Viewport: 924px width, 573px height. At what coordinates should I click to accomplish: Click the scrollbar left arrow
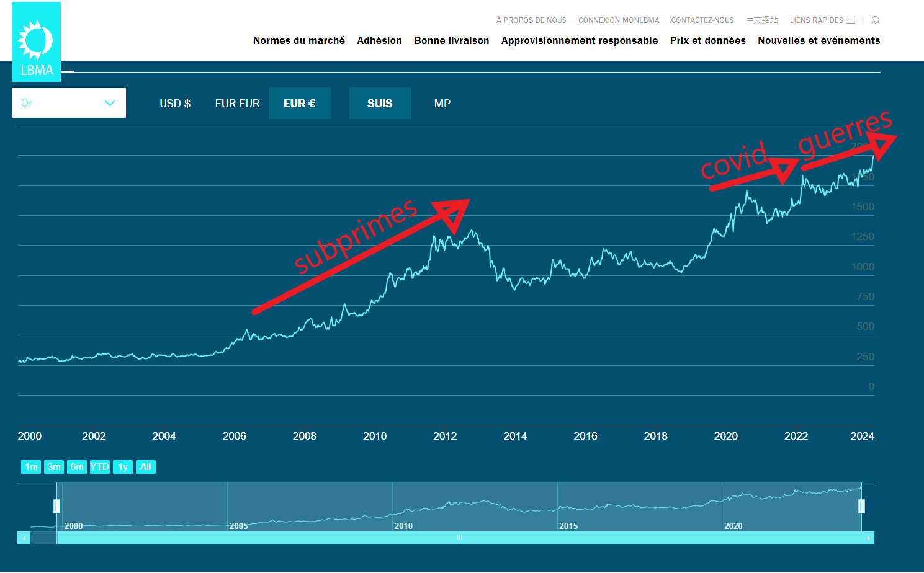point(24,538)
